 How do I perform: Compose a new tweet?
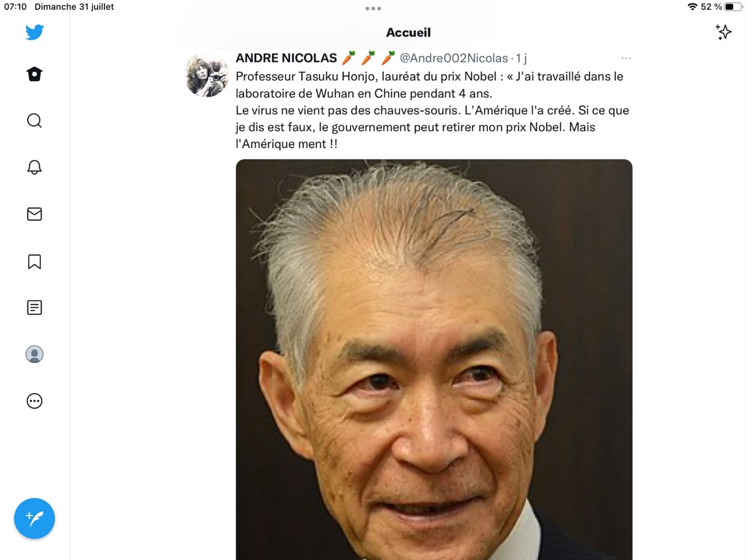34,518
